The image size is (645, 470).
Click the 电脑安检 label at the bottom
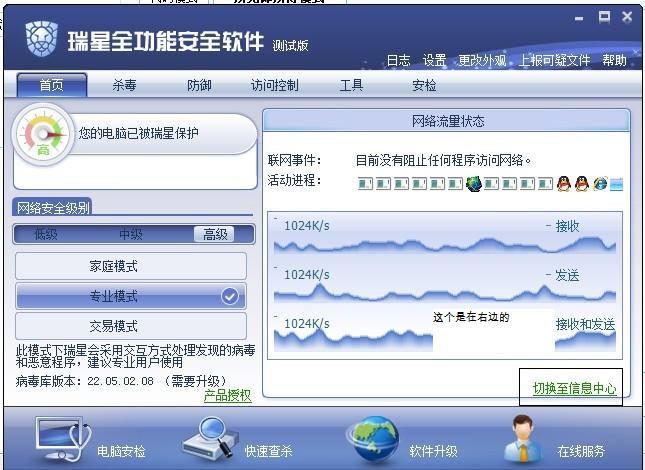click(x=121, y=451)
